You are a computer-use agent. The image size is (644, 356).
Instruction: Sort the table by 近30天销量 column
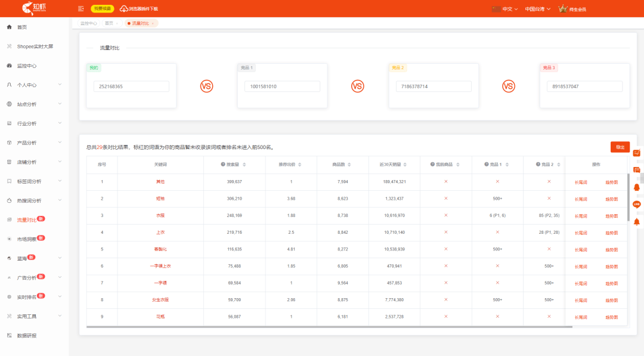coord(405,165)
